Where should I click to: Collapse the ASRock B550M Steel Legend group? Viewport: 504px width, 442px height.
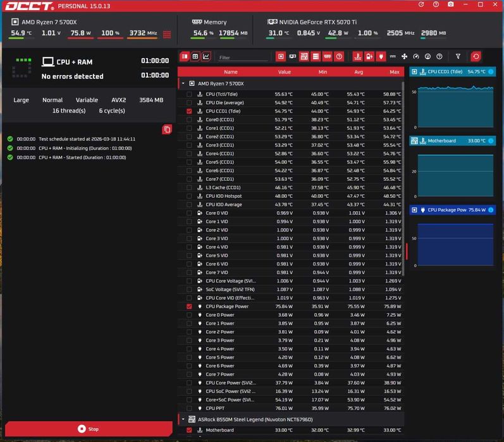[x=183, y=419]
